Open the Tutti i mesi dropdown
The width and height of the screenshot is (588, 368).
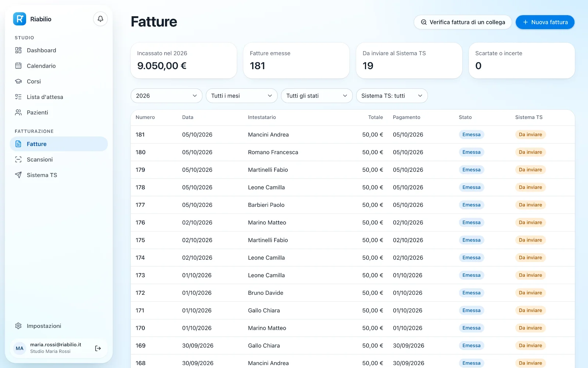point(241,96)
